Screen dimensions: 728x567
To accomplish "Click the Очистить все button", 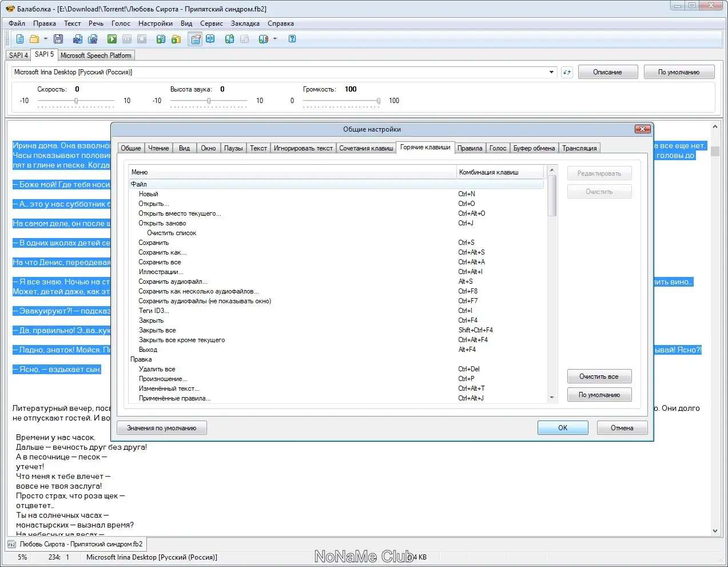I will (x=599, y=376).
